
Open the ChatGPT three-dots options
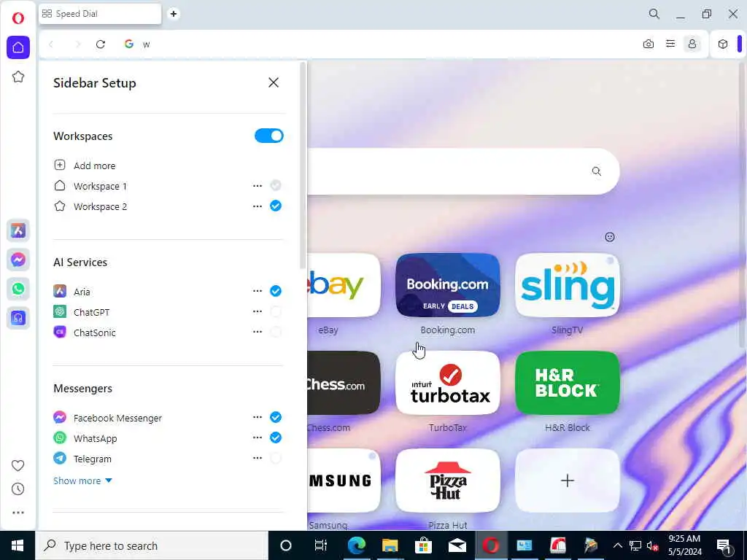coord(258,311)
